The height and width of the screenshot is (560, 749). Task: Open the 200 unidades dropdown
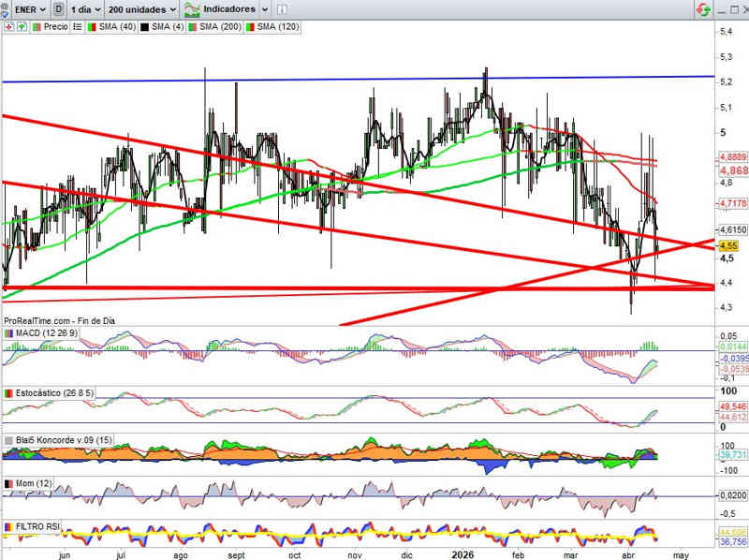tap(140, 8)
